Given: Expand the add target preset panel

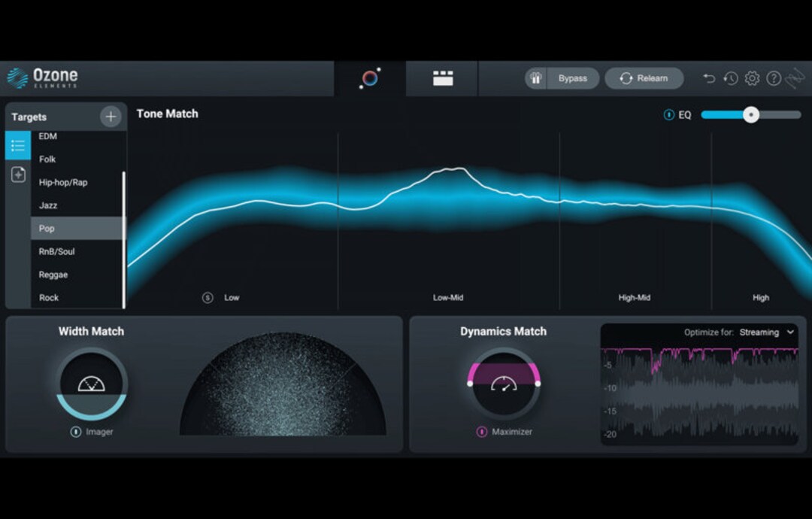Looking at the screenshot, I should [17, 174].
